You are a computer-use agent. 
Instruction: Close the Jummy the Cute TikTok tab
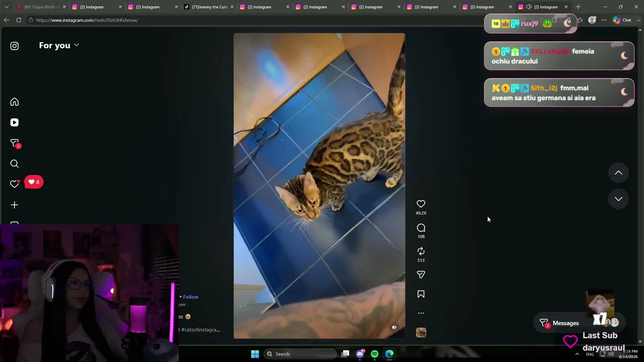[232, 7]
